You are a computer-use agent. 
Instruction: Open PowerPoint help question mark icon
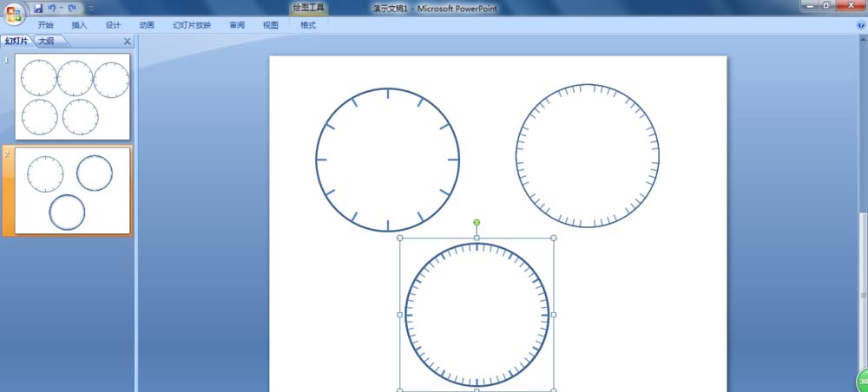861,25
